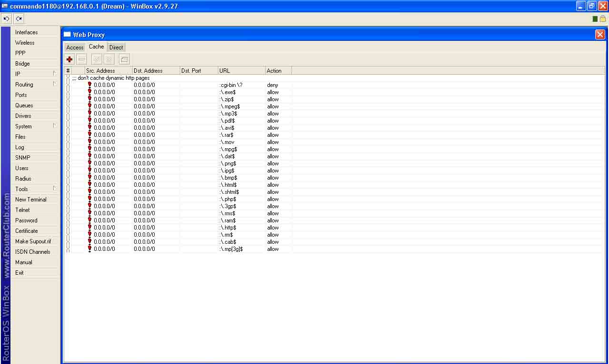Screen dimensions: 609x364
Task: Click the comment icon in Web Proxy toolbar
Action: pyautogui.click(x=124, y=59)
